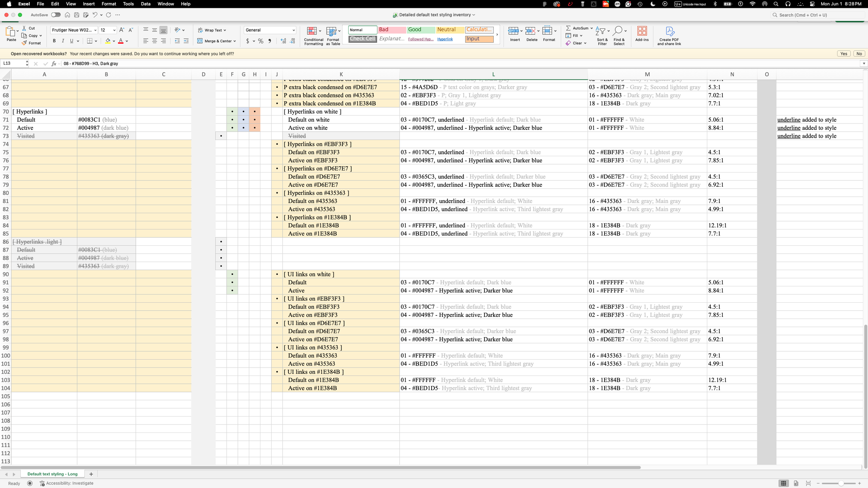The width and height of the screenshot is (868, 488).
Task: Click Create PDF and share link
Action: pyautogui.click(x=669, y=36)
